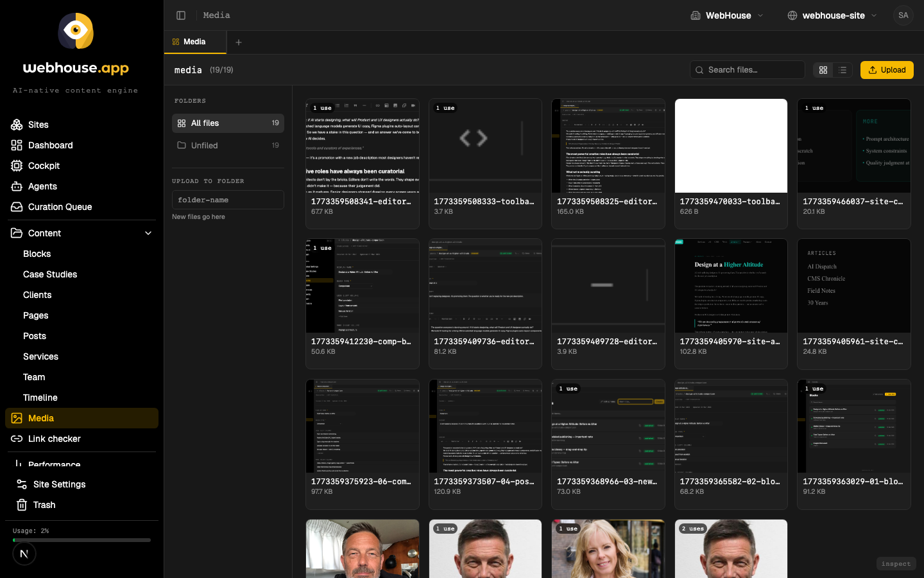Open thumbnail 1773359368966-03-new
This screenshot has width=924, height=578.
click(608, 426)
